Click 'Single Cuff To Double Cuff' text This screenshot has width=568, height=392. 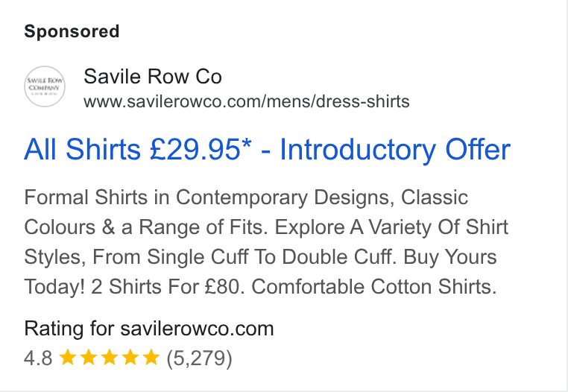(x=270, y=257)
